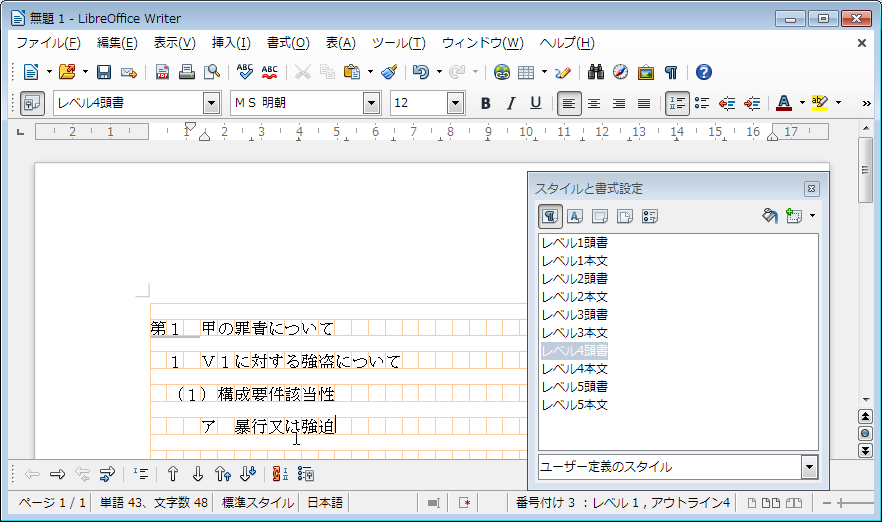Show character styles in the styles panel
Image resolution: width=882 pixels, height=522 pixels.
pyautogui.click(x=575, y=216)
